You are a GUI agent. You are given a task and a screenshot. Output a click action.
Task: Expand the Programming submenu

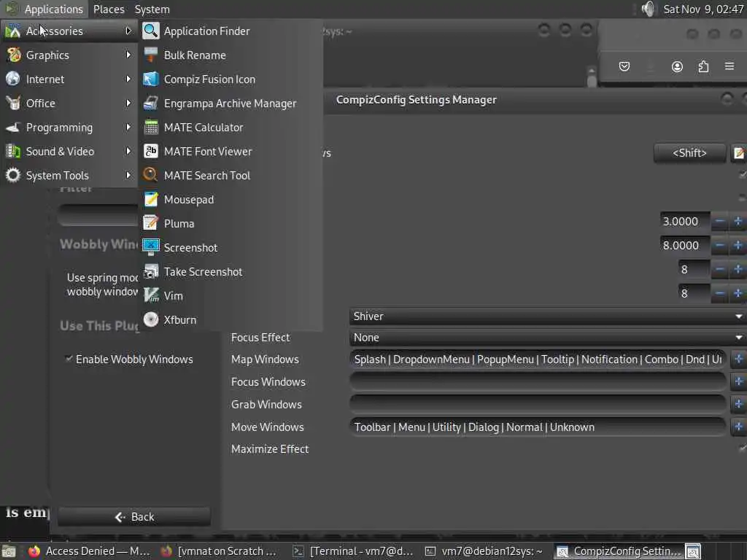click(x=69, y=127)
